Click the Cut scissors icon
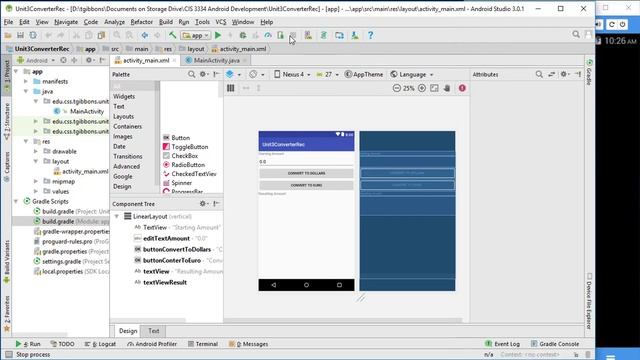The height and width of the screenshot is (360, 640). coord(76,36)
